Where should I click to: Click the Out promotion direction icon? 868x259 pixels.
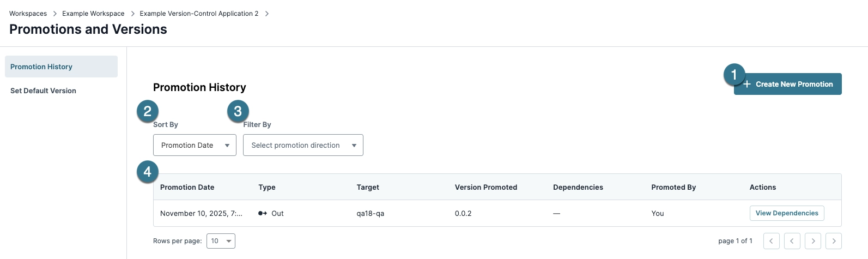pos(263,213)
